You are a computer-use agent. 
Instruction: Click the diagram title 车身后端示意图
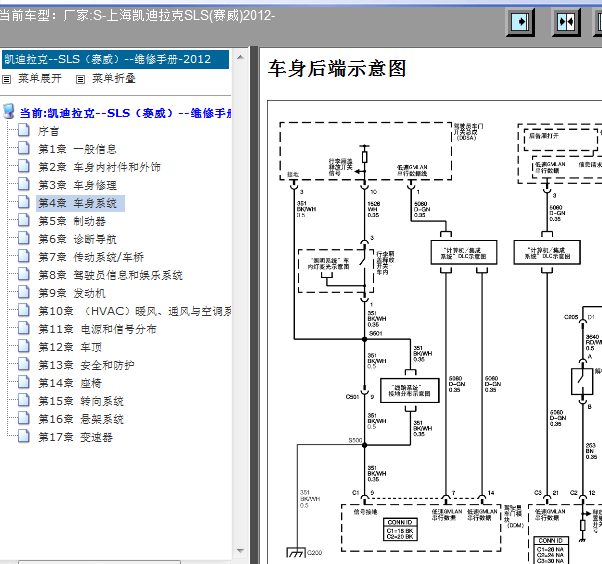coord(337,69)
